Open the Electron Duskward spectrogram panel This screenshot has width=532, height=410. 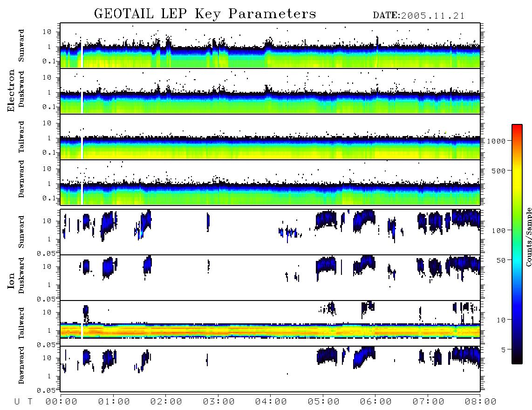click(270, 91)
